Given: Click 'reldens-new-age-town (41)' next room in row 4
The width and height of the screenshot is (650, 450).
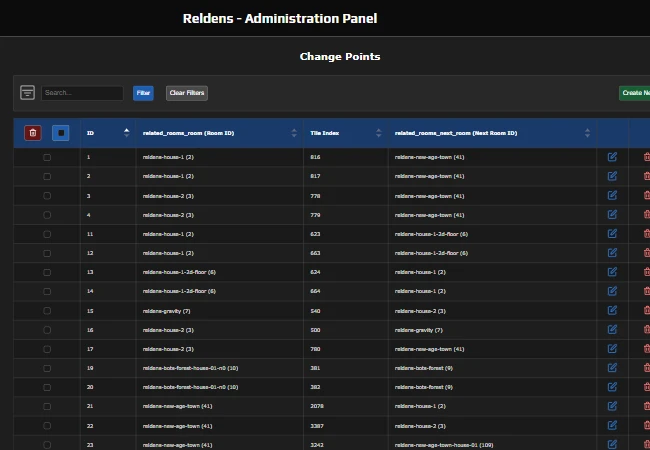Looking at the screenshot, I should click(x=429, y=215).
